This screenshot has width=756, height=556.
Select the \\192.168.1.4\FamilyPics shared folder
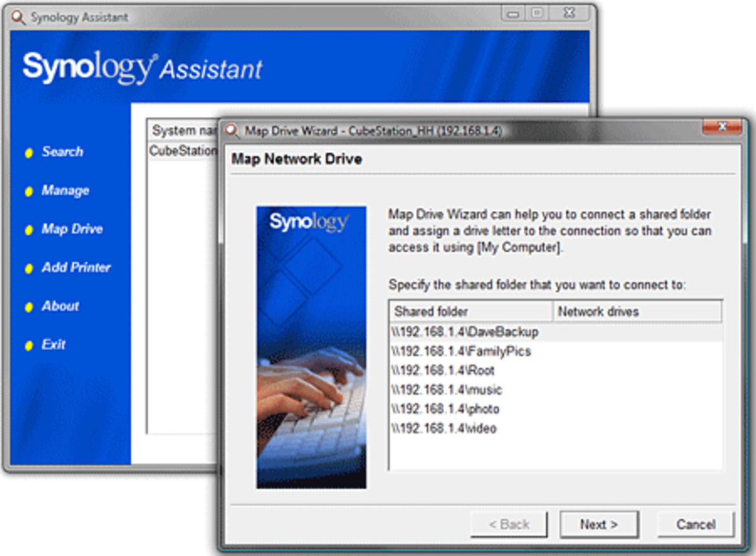tap(556, 351)
